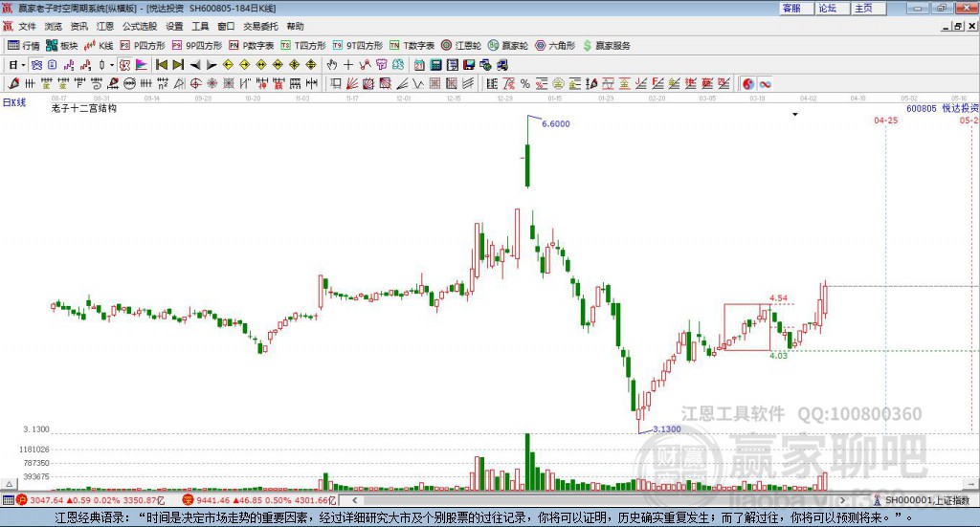Open the 交易委托 menu

coord(260,26)
